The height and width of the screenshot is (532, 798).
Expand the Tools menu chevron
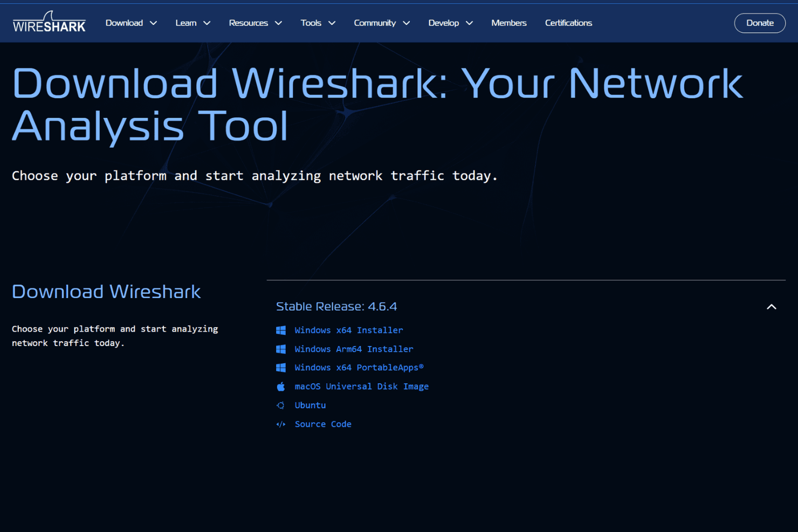(332, 23)
